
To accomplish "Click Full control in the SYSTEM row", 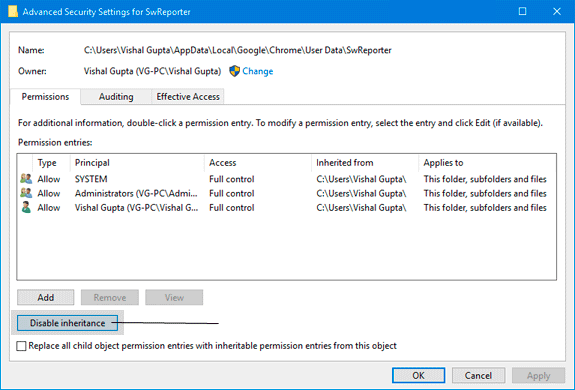I will coord(231,179).
